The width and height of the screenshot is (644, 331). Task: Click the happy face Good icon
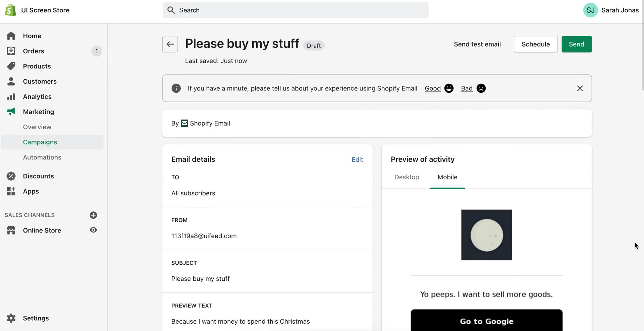[x=449, y=88]
